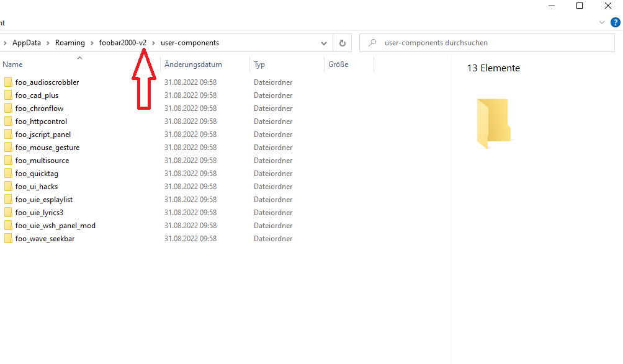This screenshot has height=364, width=623.
Task: Click the foo_chronflow folder icon
Action: [x=8, y=109]
